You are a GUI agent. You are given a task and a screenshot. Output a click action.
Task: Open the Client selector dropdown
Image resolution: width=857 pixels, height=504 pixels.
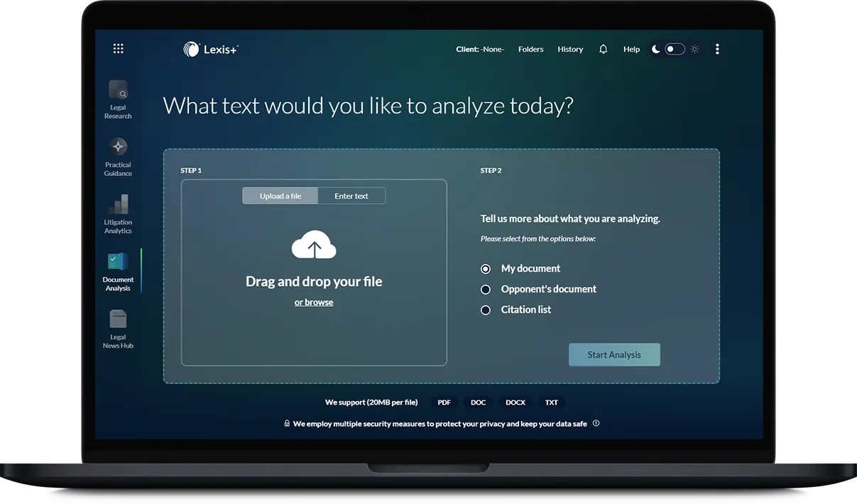click(x=480, y=49)
